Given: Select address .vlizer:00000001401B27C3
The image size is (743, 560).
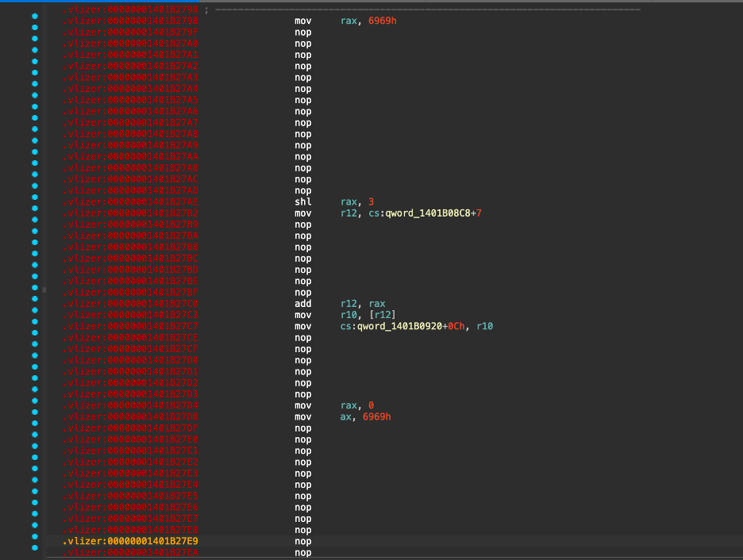Looking at the screenshot, I should [130, 315].
